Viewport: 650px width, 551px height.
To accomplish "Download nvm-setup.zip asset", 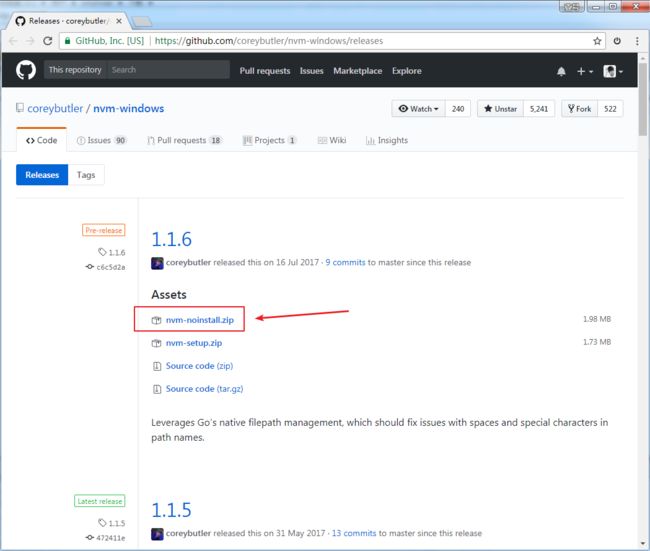I will pos(194,343).
